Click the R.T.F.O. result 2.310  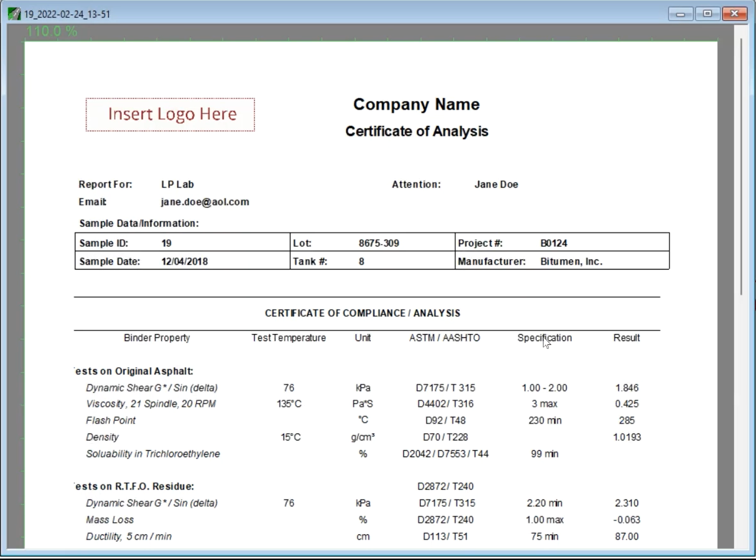click(x=627, y=503)
